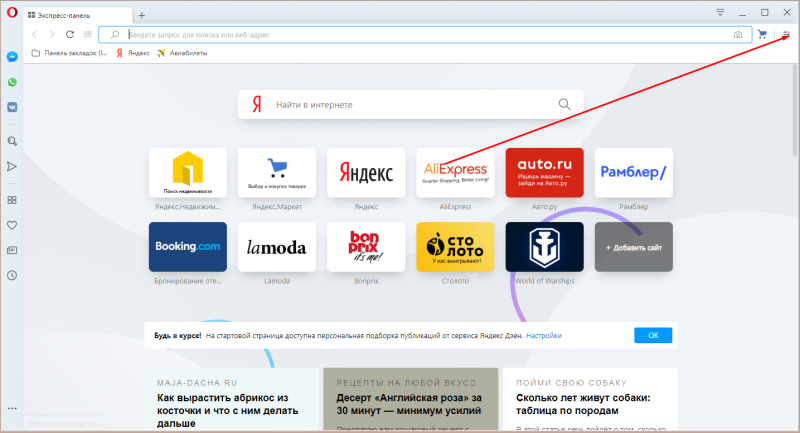
Task: Click the Yandex Я logo in search box
Action: click(x=257, y=105)
